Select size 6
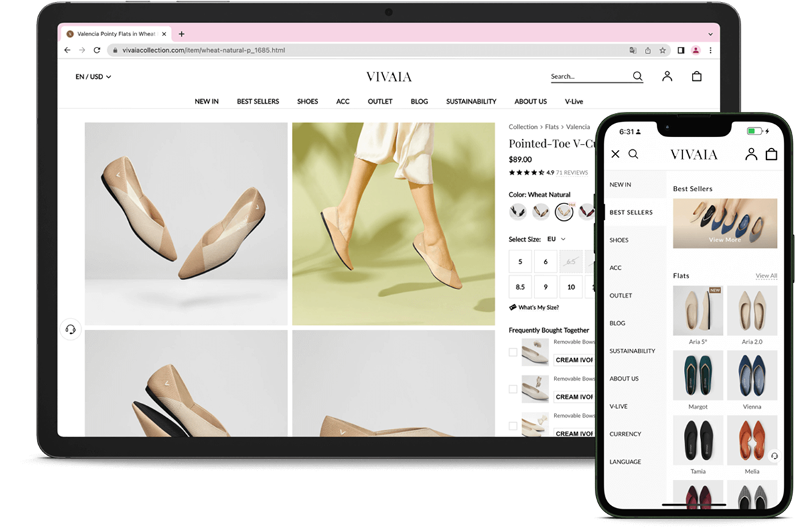The width and height of the screenshot is (801, 532). (546, 262)
